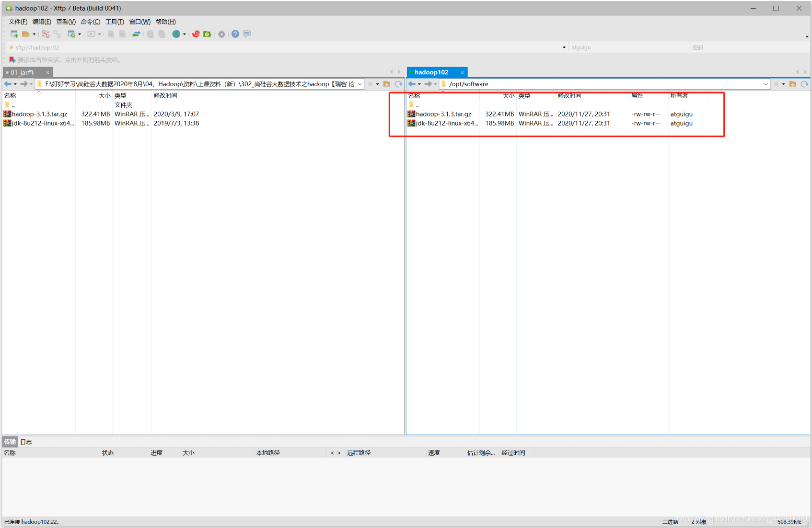Refresh the remote /opt/software listing
The image size is (812, 528).
tap(804, 84)
